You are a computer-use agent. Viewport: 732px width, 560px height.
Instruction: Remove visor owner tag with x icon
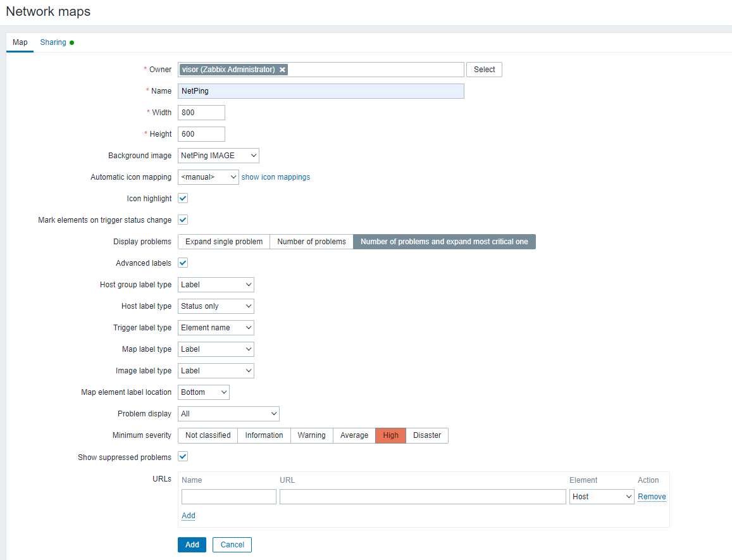pos(282,70)
